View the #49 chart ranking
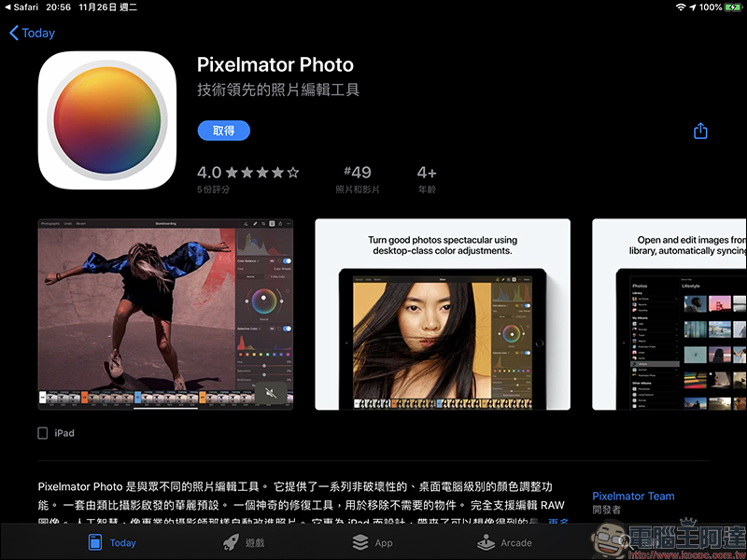 tap(358, 173)
